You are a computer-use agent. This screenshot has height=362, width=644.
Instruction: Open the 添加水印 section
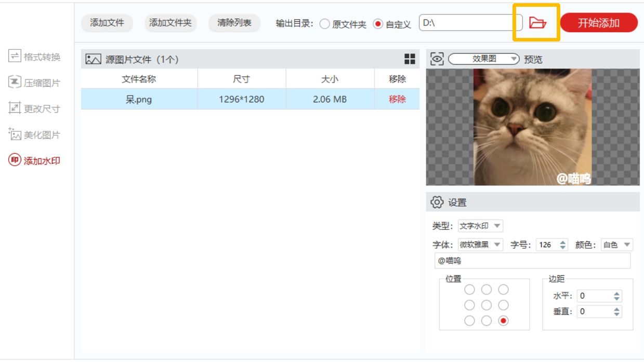34,160
